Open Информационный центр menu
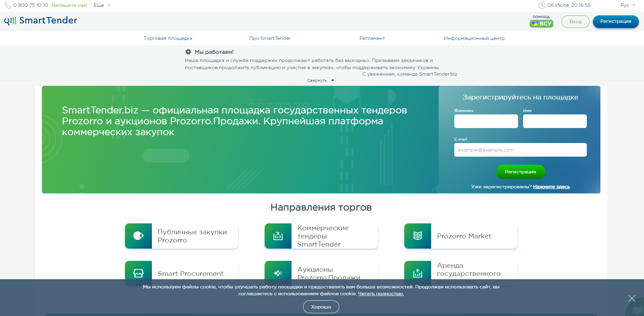 [x=474, y=38]
